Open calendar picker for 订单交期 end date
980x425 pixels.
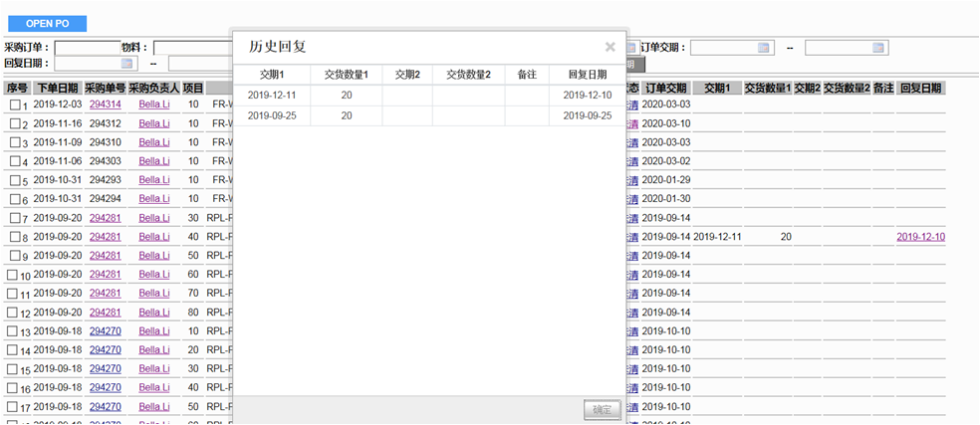[877, 48]
